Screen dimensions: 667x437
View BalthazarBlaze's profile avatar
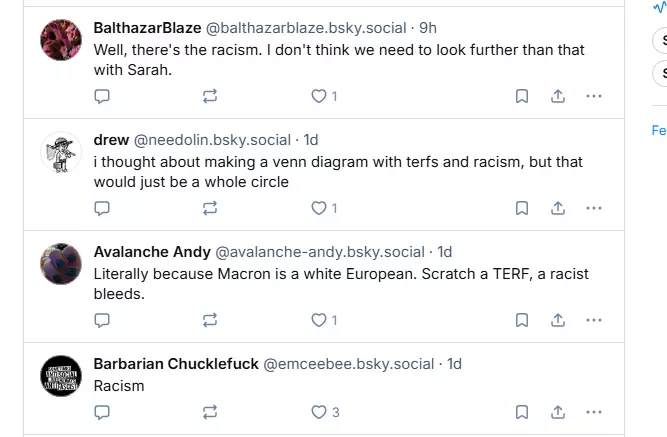pyautogui.click(x=61, y=40)
